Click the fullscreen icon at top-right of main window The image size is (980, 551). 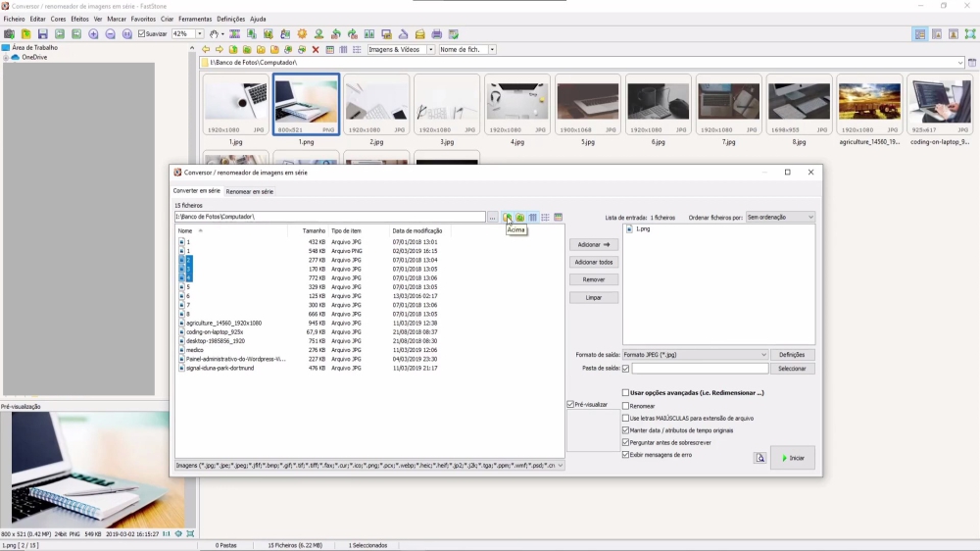pos(970,34)
